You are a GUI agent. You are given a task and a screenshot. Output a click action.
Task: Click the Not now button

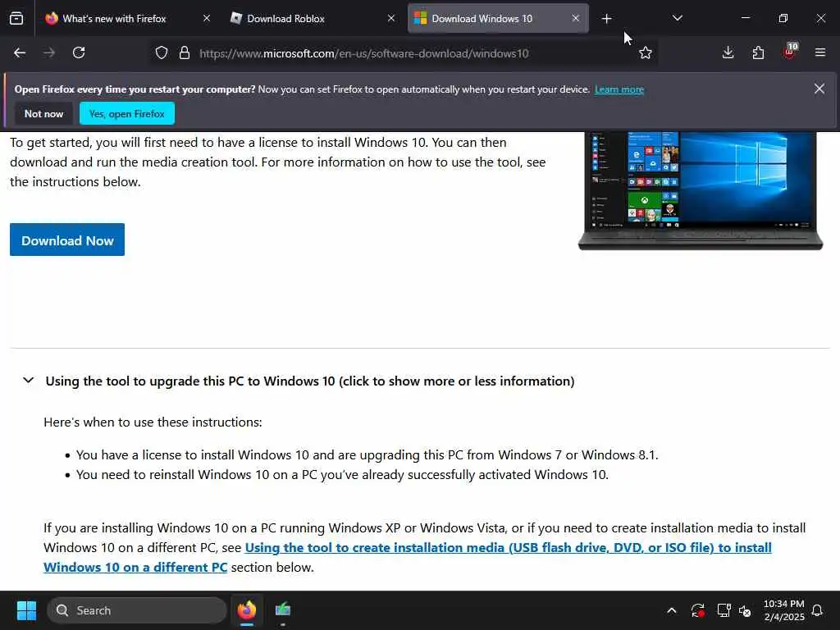click(44, 113)
